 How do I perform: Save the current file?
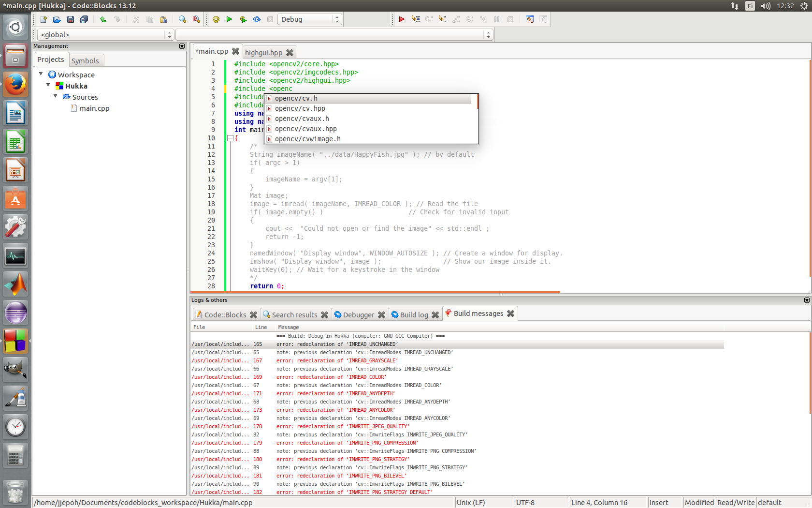point(71,19)
